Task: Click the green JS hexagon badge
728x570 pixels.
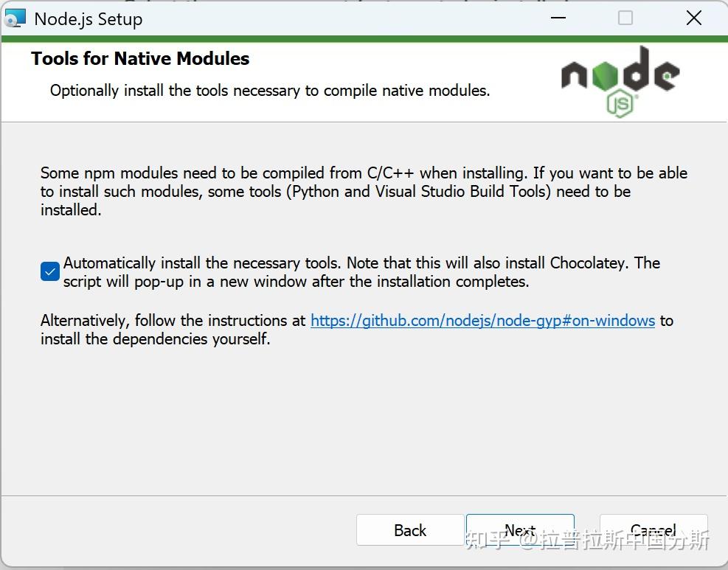Action: click(621, 105)
